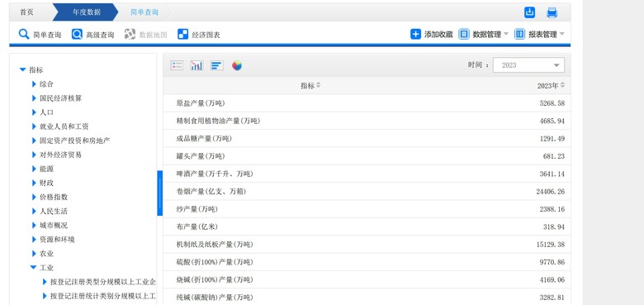Sort by 指标 column header
The width and height of the screenshot is (644, 305).
(x=310, y=85)
